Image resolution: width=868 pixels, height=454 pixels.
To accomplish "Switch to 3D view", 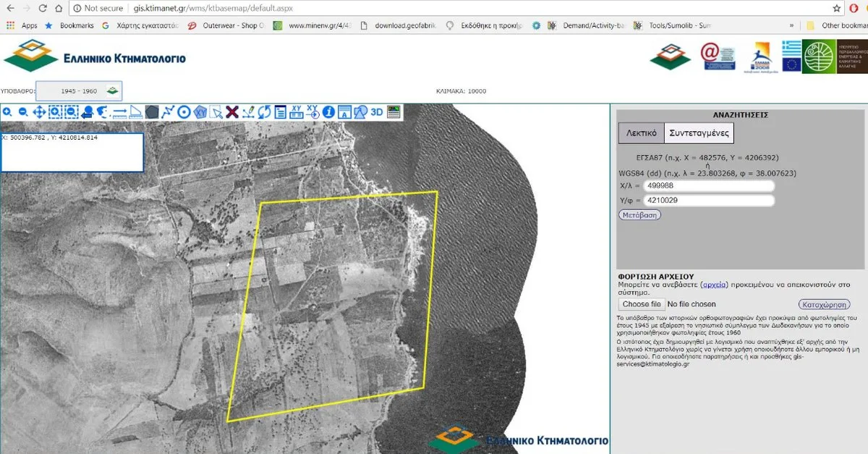I will 377,112.
